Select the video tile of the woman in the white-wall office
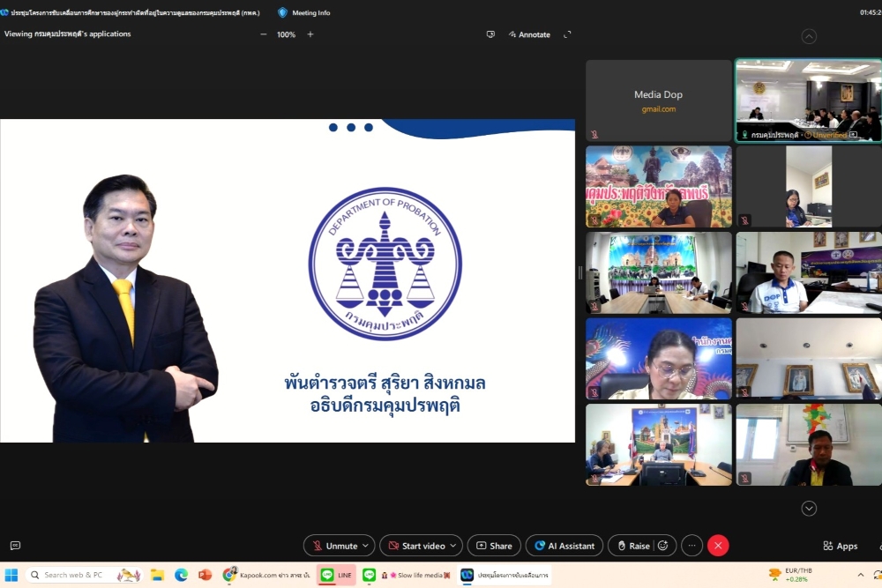Screen dimensions: 882x588 (809, 187)
